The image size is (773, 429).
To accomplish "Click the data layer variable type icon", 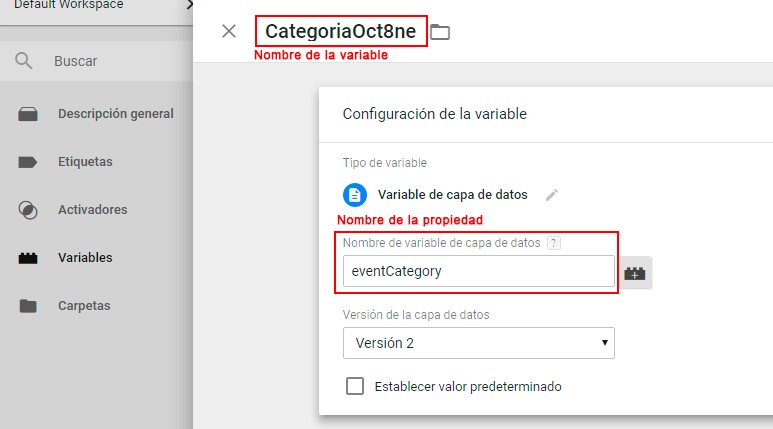I will click(354, 195).
